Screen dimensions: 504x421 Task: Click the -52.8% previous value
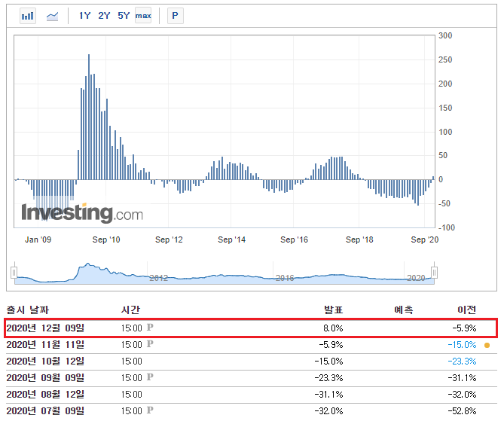pos(462,411)
